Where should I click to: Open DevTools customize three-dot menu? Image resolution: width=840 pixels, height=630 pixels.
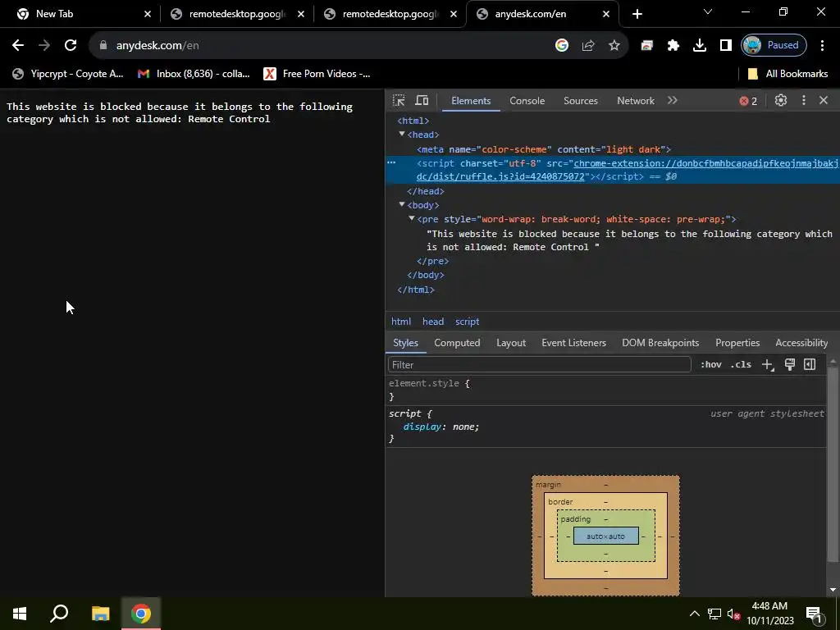(804, 100)
